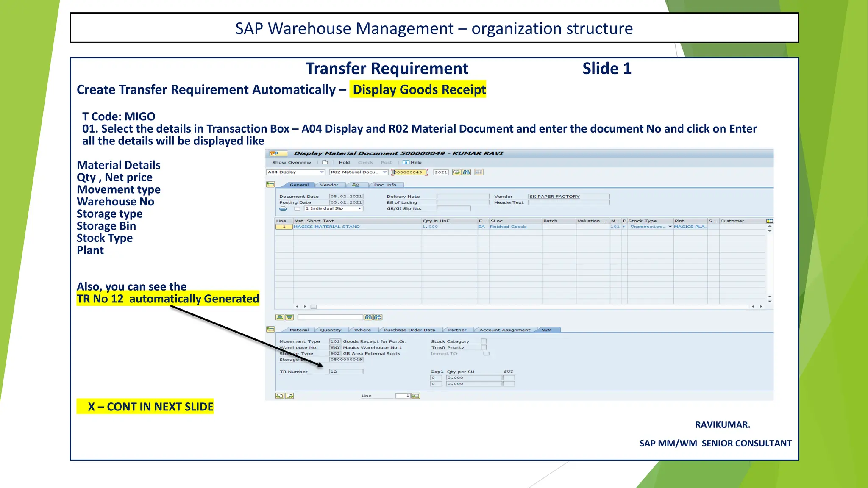Switch to the Vendor header tab
Screen dimensions: 868x488
click(x=329, y=185)
